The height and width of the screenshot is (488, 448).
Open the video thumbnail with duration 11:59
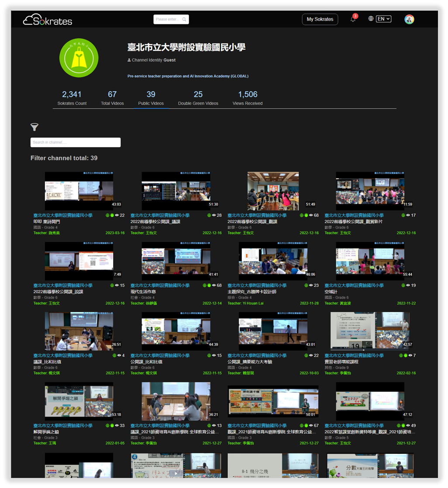point(370,191)
